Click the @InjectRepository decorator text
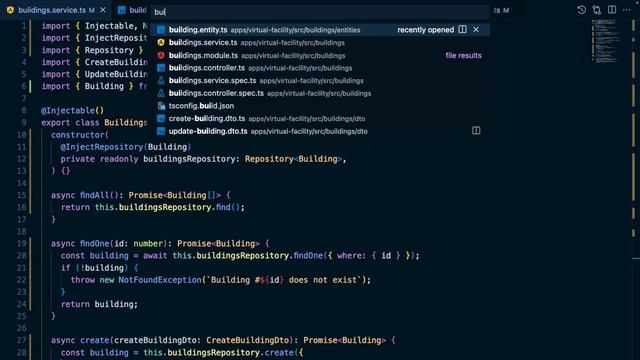 pos(102,147)
